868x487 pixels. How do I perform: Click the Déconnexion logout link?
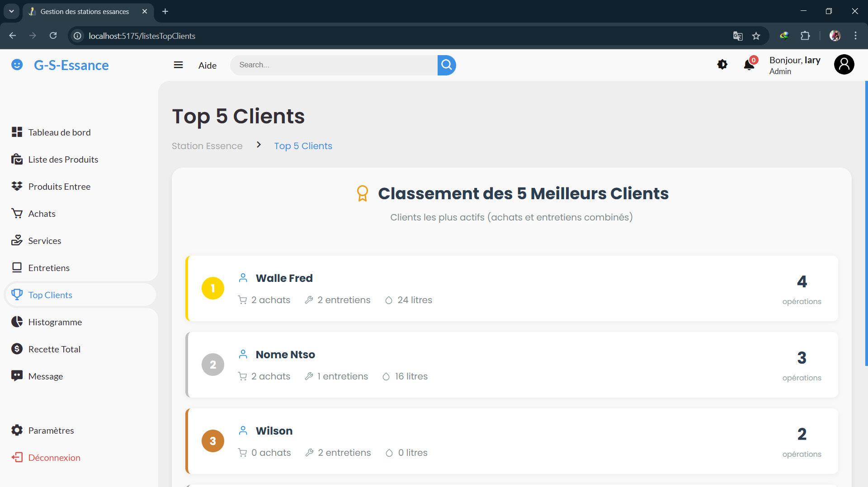[x=54, y=458]
